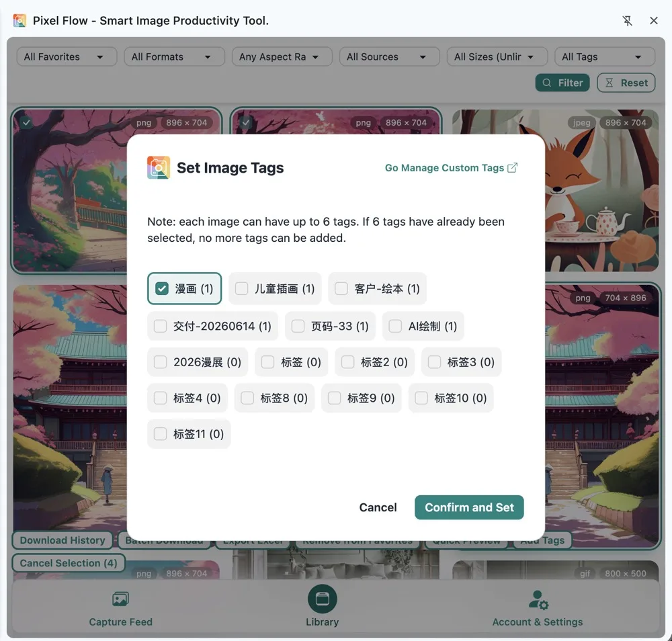Screen dimensions: 672x641
Task: Click the external link icon beside Manage Custom Tags
Action: 513,167
